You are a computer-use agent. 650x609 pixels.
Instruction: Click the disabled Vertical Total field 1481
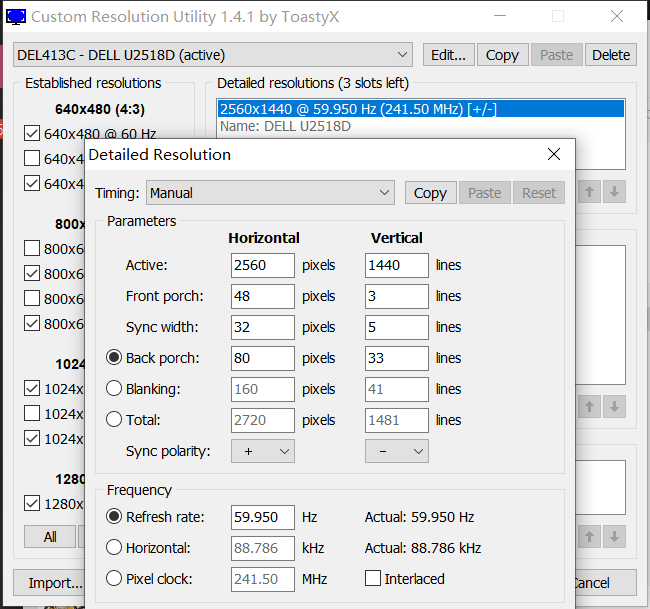coord(397,420)
